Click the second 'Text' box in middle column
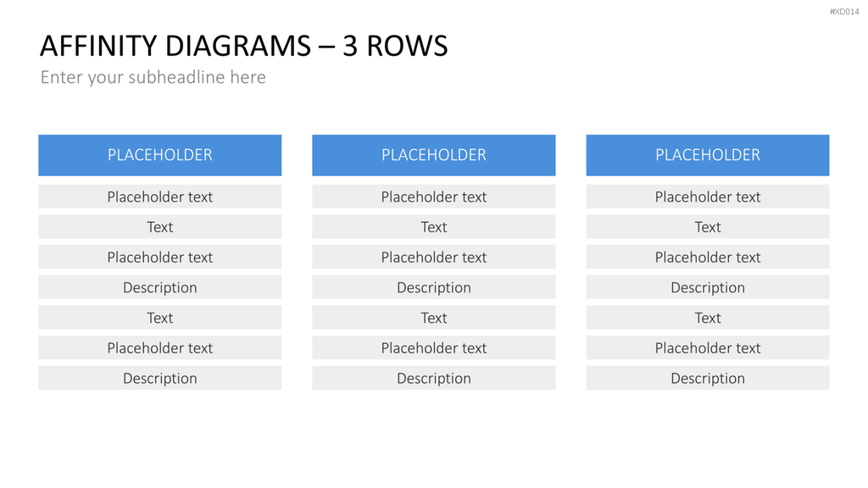868x488 pixels. [433, 318]
